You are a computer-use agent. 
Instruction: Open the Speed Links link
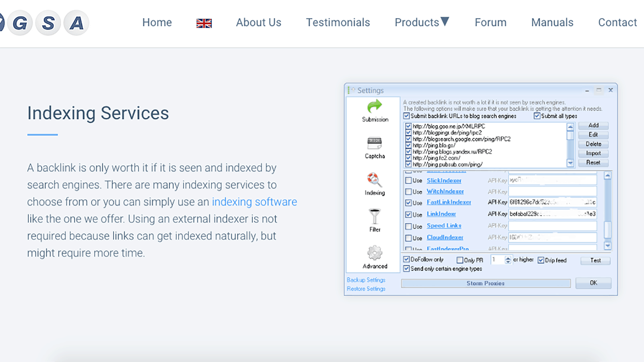444,226
